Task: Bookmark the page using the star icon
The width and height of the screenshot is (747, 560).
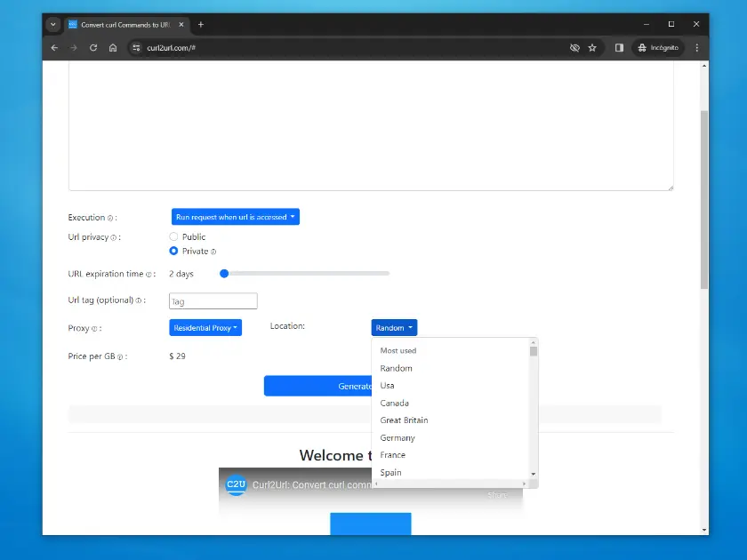Action: pos(592,48)
